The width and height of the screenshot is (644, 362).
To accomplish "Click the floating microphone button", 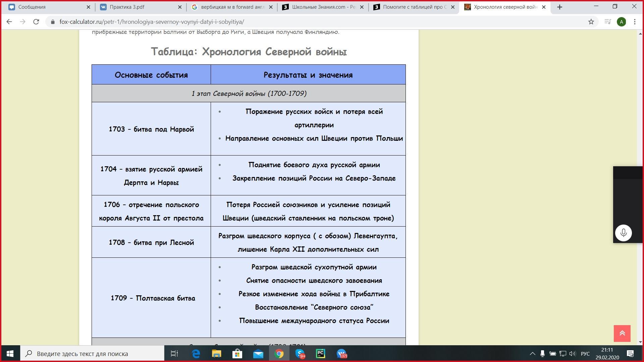I will pos(623,233).
